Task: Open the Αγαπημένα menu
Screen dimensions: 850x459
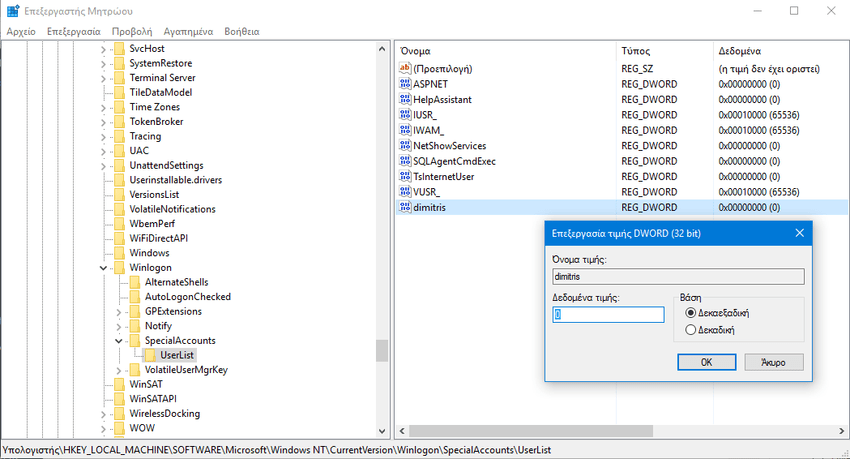Action: click(x=189, y=32)
